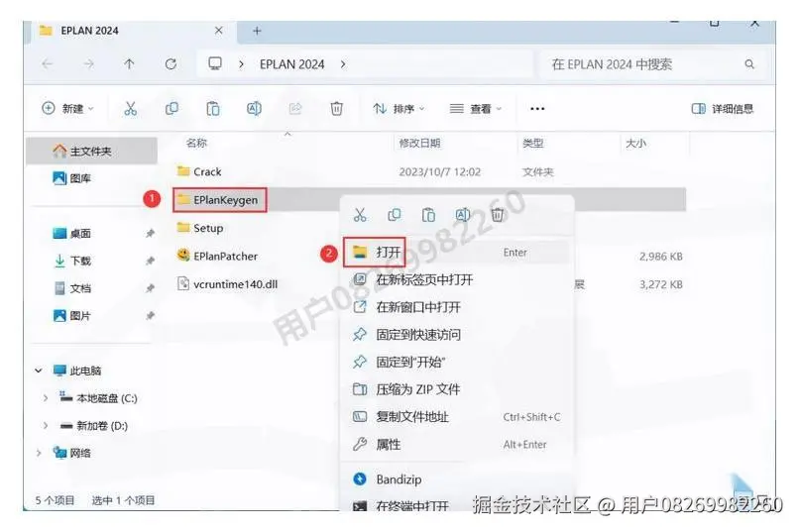Collapse the 此电脑 tree node
The image size is (799, 532).
39,371
